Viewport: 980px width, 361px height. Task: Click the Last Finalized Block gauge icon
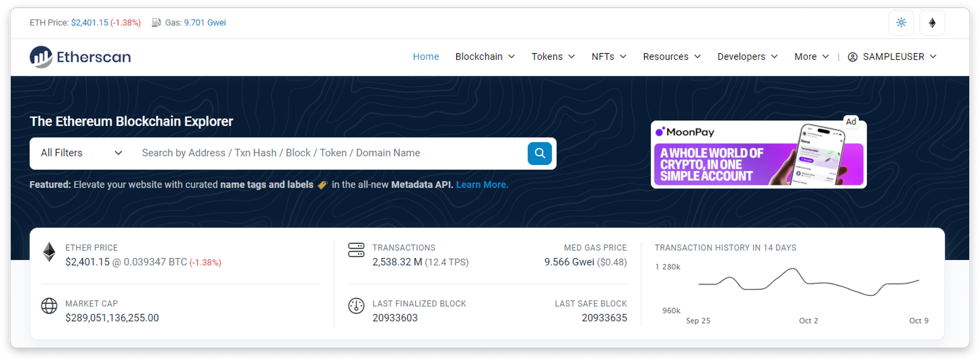click(356, 306)
